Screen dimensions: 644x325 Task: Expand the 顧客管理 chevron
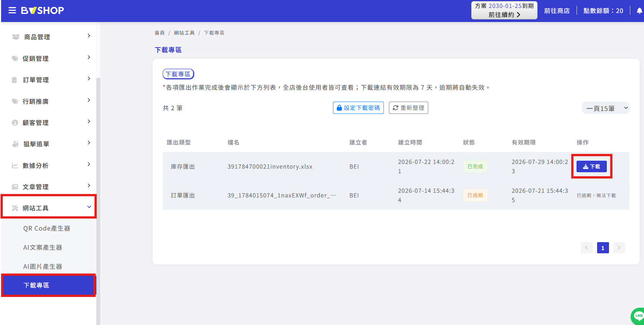pos(89,121)
